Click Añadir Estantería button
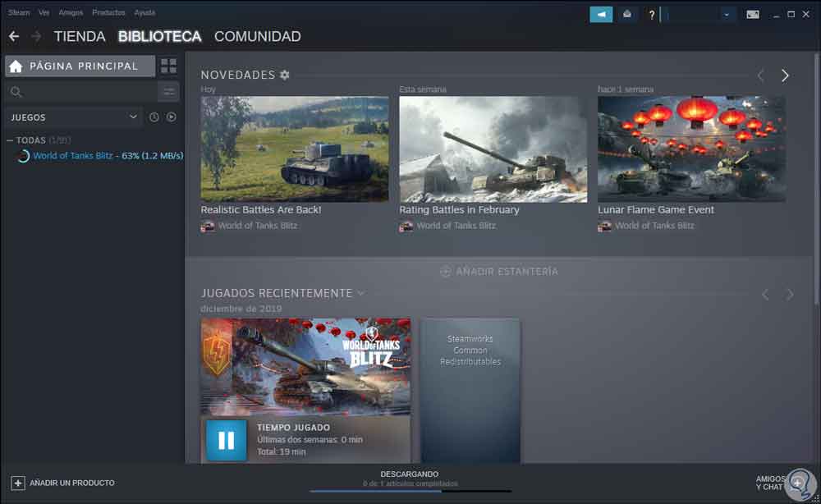 499,272
